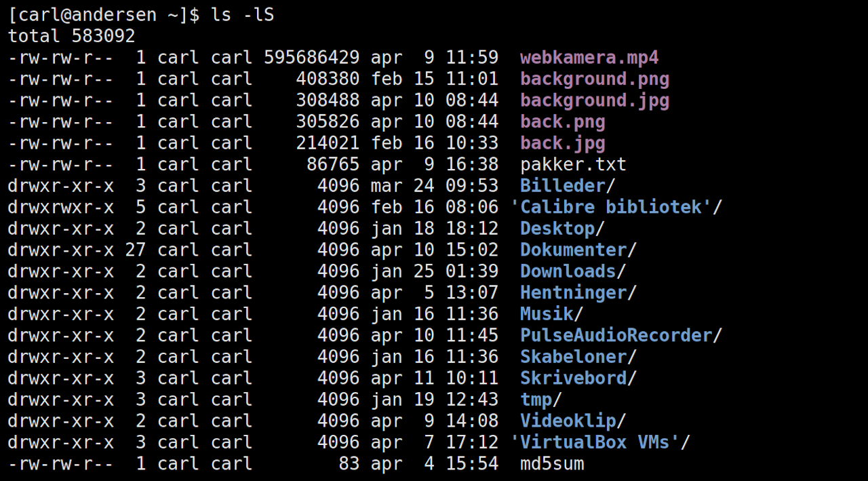Click on the back.jpg entry

[562, 143]
